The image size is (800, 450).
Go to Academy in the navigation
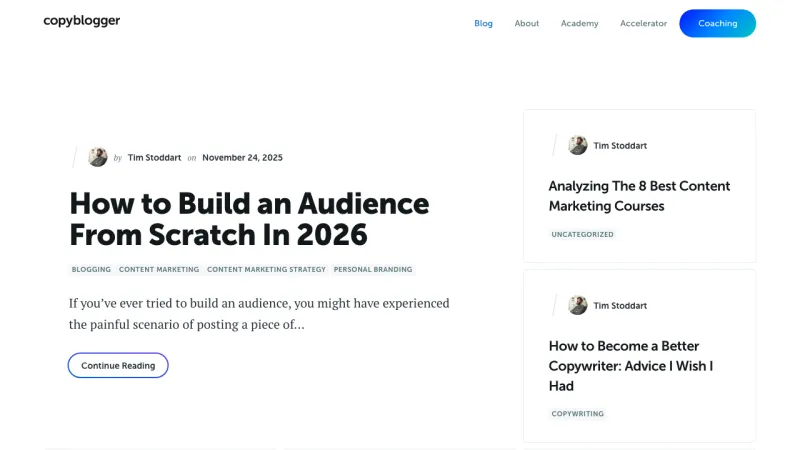point(580,23)
